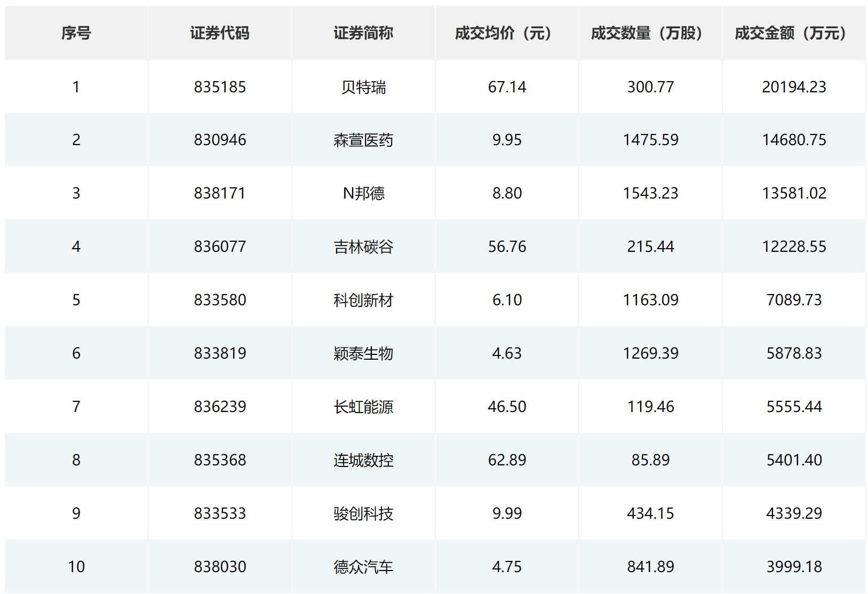Click volume value 1269.39
The height and width of the screenshot is (594, 868).
coord(650,353)
